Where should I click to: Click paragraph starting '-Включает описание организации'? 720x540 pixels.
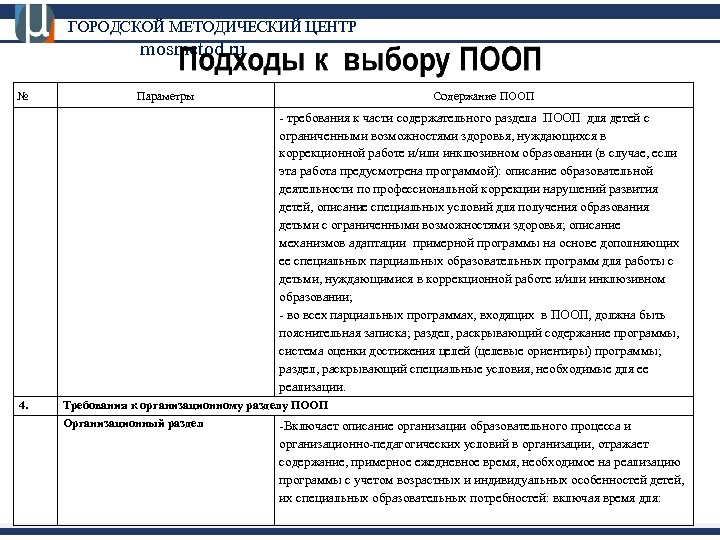click(x=481, y=462)
